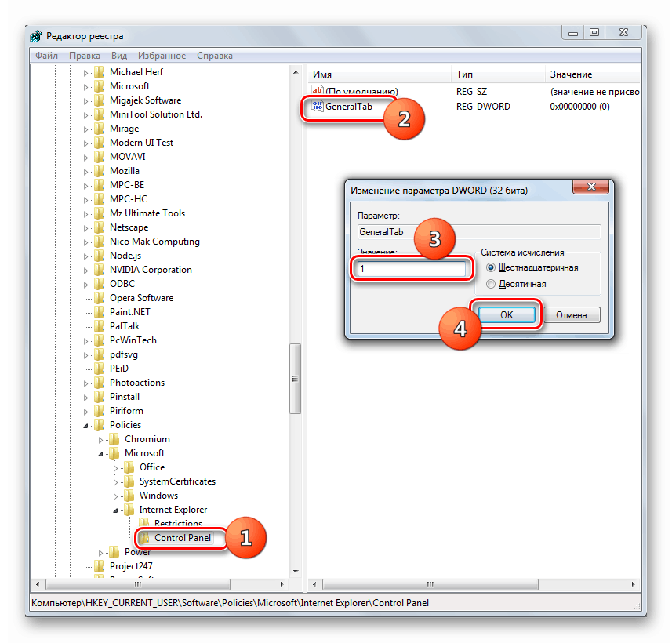Click the Opera Software folder icon
Screen dimensions: 672x643
point(100,298)
